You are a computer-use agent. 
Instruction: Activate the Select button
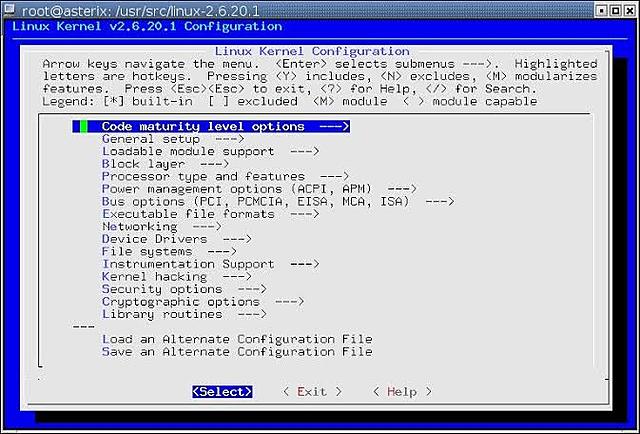pos(222,392)
